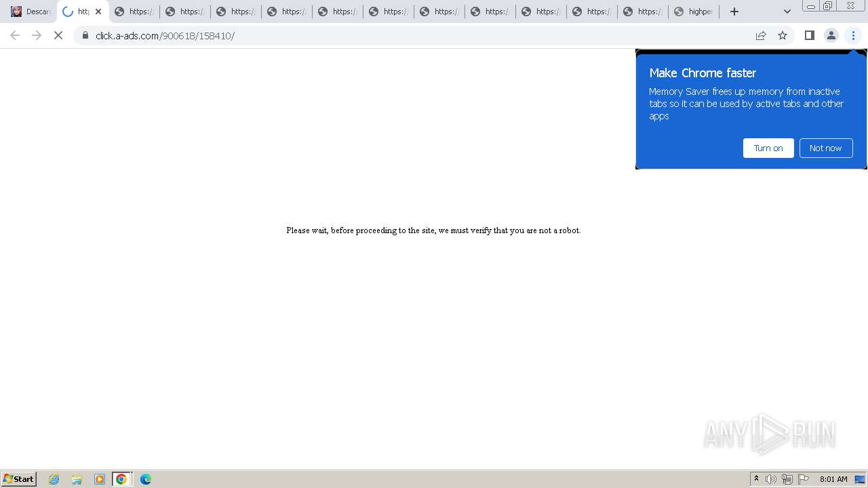Viewport: 868px width, 488px height.
Task: Open the side panel
Action: click(809, 35)
